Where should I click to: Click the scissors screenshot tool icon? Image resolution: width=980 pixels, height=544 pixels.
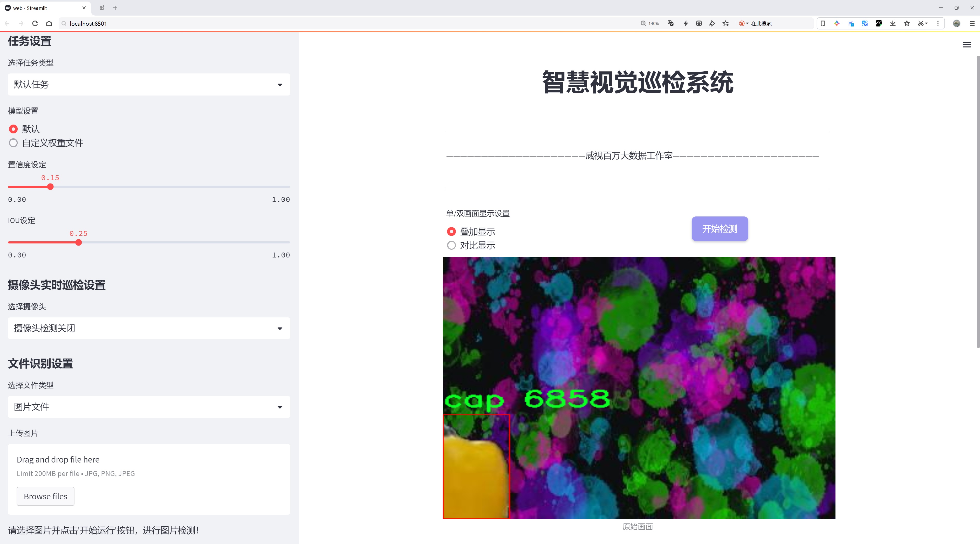click(920, 23)
